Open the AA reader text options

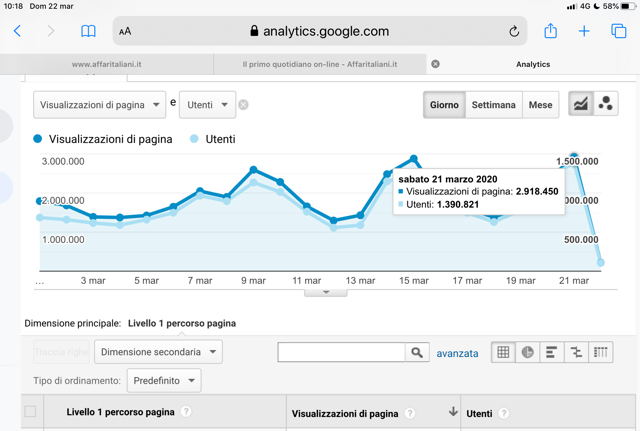(125, 31)
